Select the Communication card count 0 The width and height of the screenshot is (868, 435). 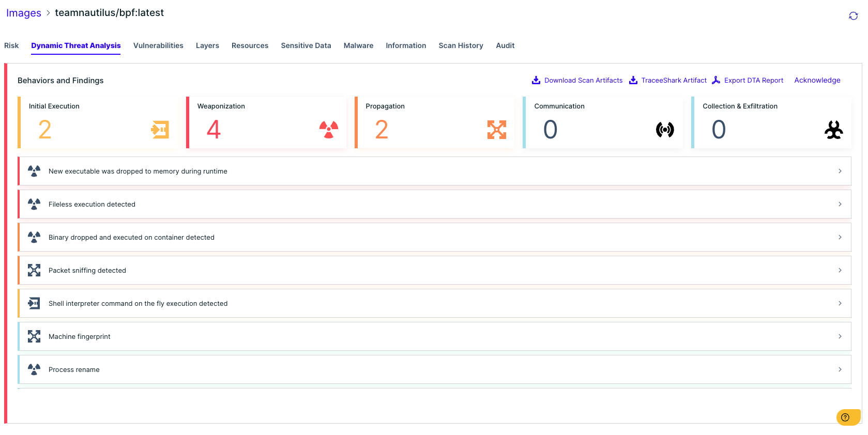[551, 129]
